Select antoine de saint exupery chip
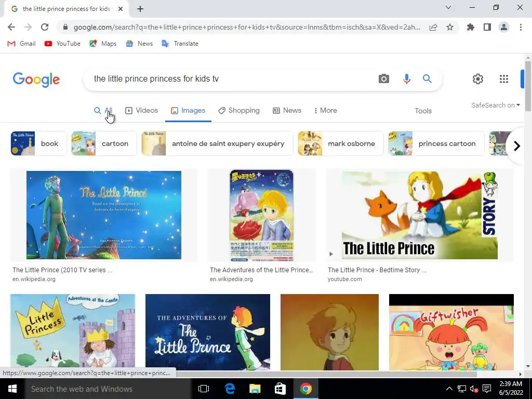532x399 pixels. 217,143
